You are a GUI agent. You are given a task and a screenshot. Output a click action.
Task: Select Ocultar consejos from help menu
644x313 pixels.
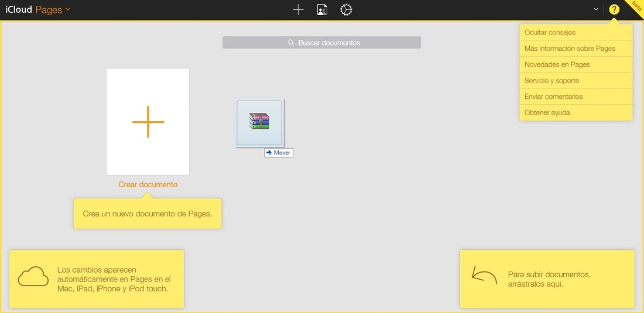[576, 32]
